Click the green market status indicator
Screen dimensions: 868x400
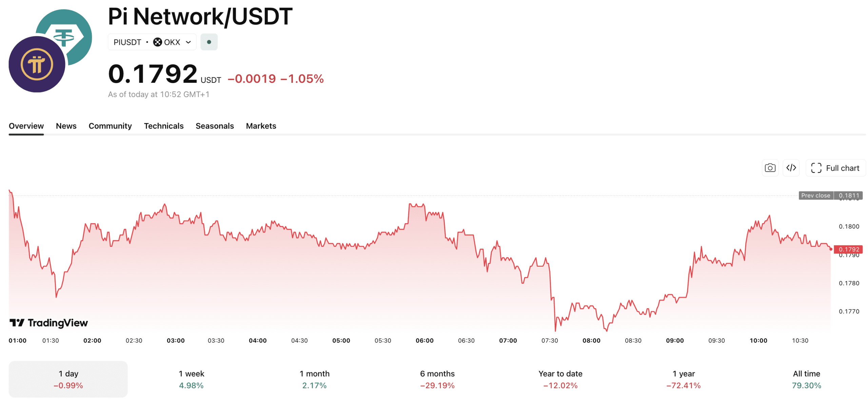click(209, 42)
